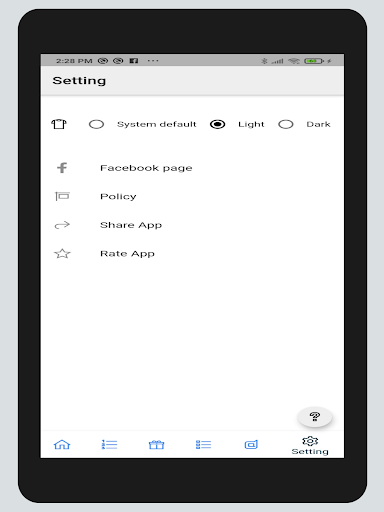Open the bulleted checklist tab
This screenshot has height=512, width=384.
(x=203, y=444)
